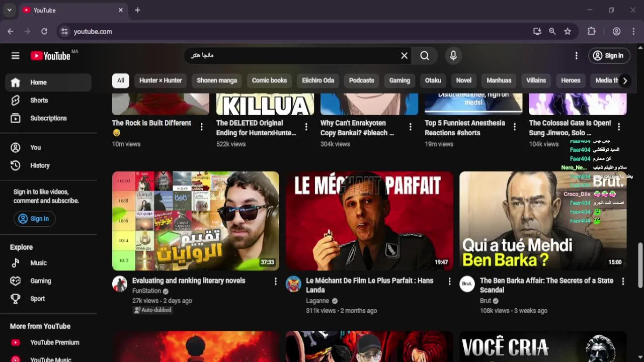Open Subscriptions in the sidebar
Screen dimensions: 644x362
pyautogui.click(x=48, y=118)
